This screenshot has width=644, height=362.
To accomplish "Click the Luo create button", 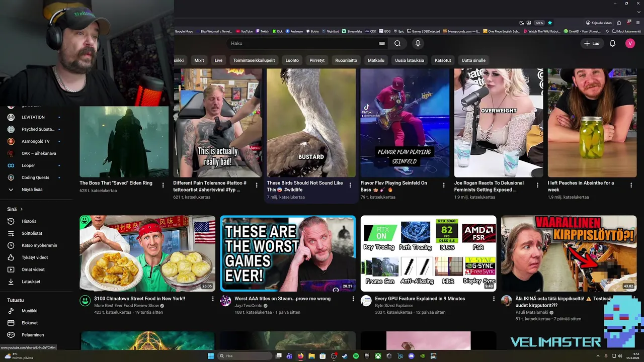I will (x=592, y=44).
